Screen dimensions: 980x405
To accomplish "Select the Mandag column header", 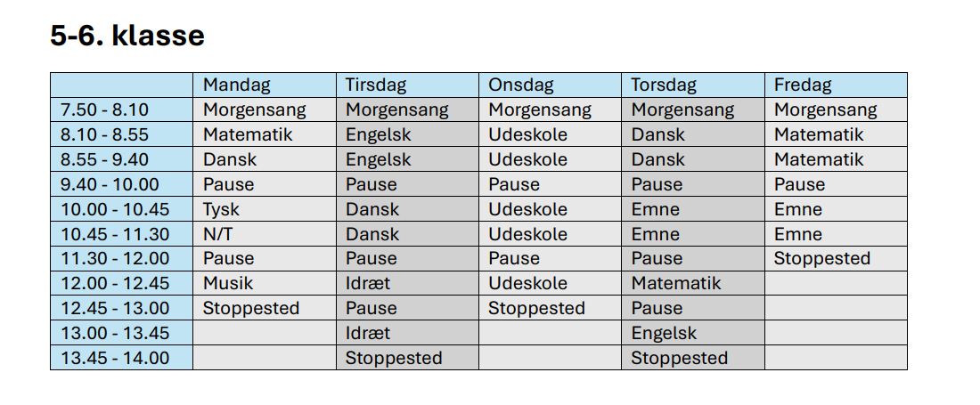I will pos(264,85).
